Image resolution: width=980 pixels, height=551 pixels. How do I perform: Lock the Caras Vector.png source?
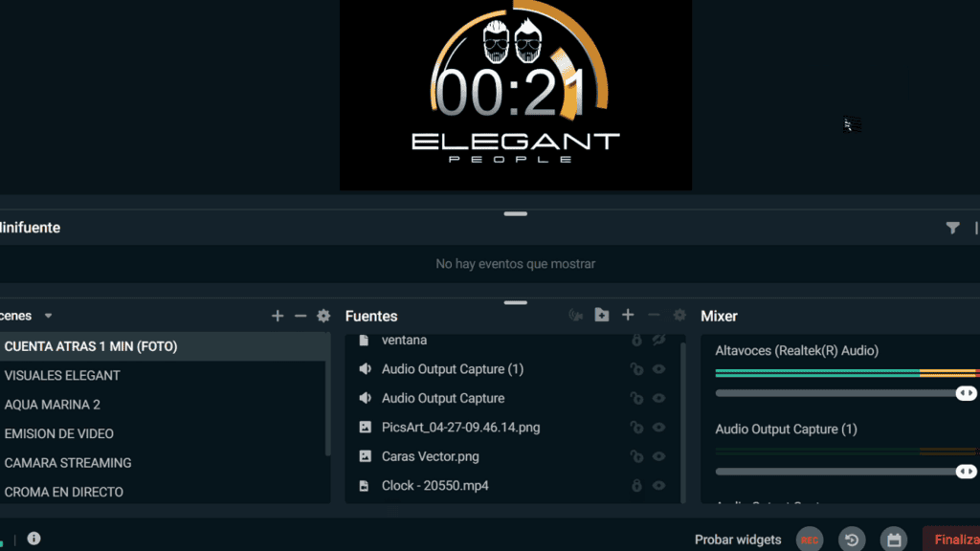click(636, 456)
